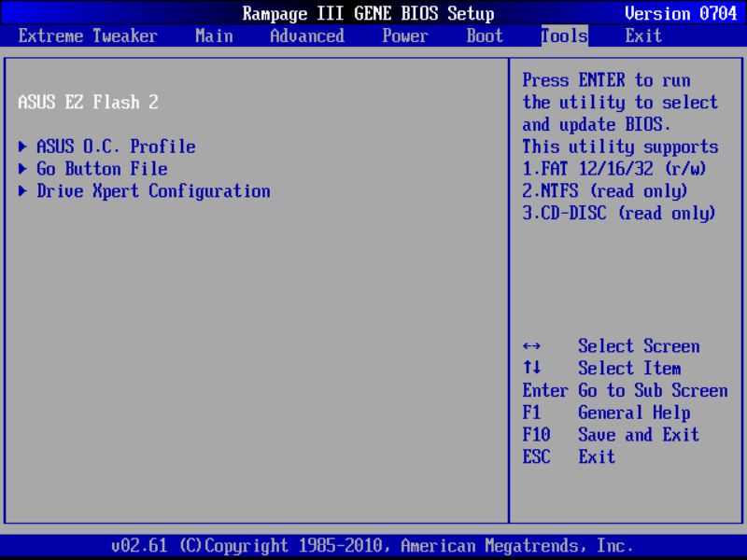Open the Extreme Tweaker tab

click(88, 36)
